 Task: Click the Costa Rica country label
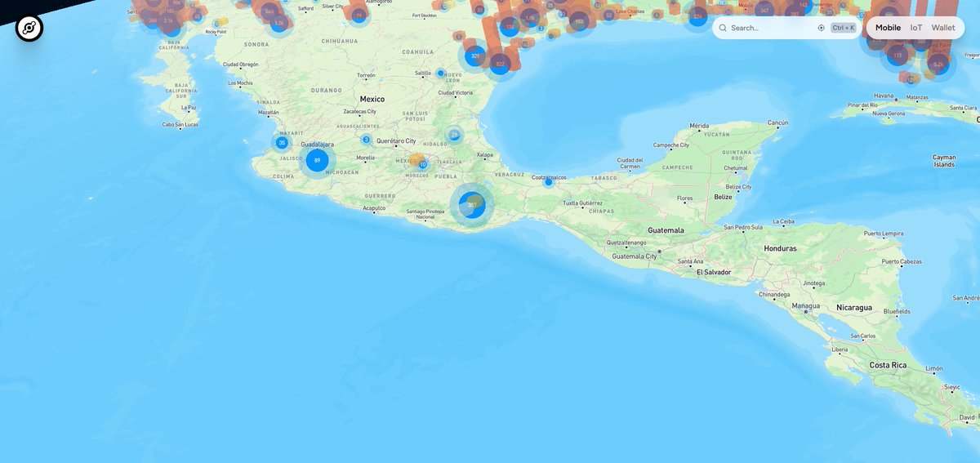888,364
